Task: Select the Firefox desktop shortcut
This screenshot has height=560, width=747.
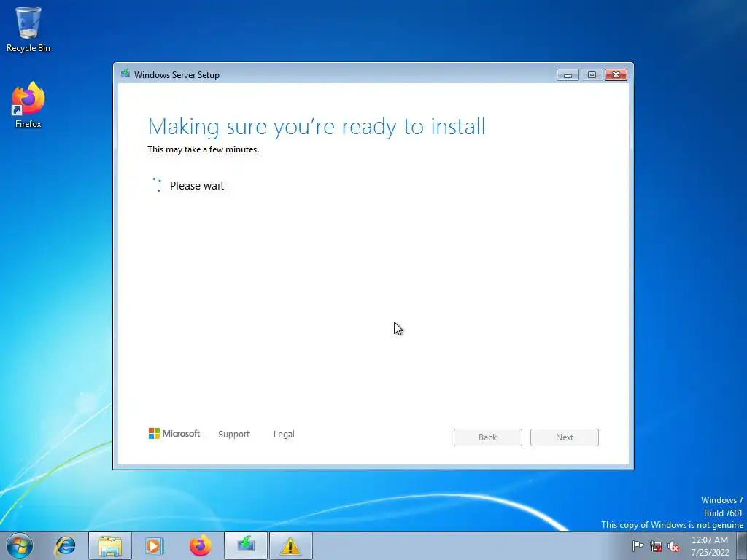Action: 28,105
